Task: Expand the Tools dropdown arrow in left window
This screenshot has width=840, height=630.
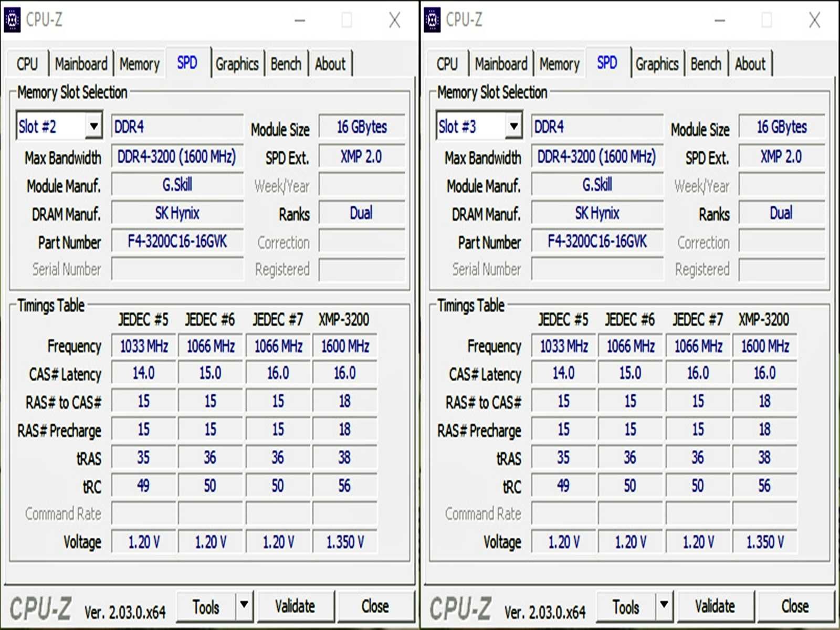Action: 244,605
